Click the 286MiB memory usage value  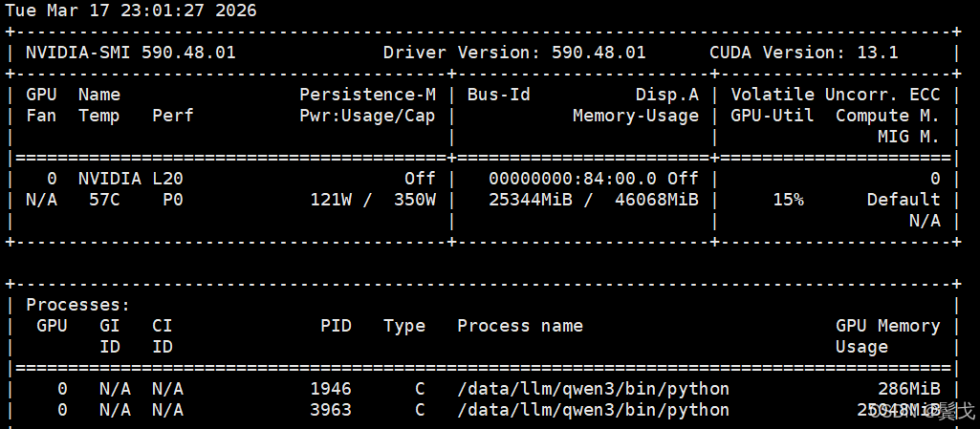pos(908,389)
